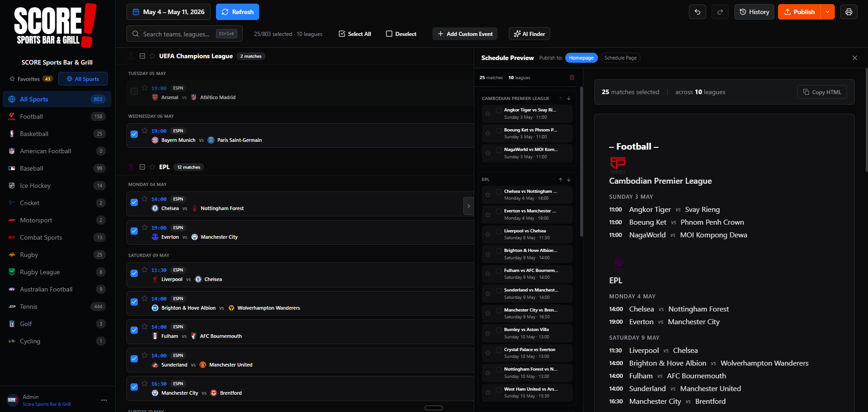Switch to Favorites tab
The image size is (868, 412).
(31, 79)
